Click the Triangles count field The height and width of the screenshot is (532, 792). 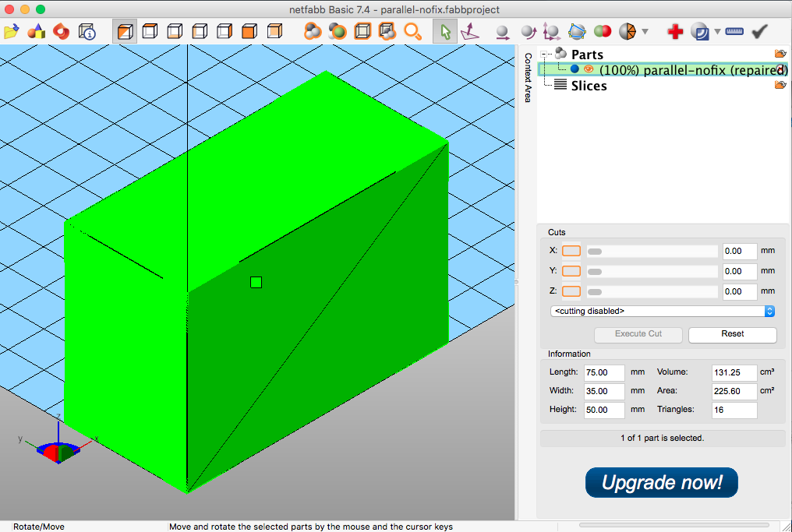click(734, 410)
